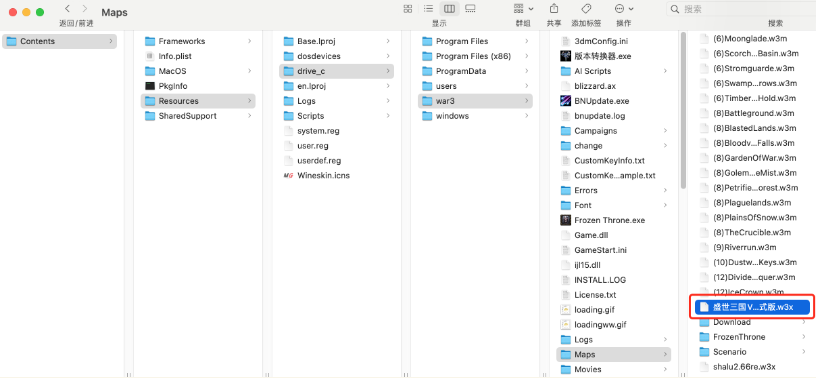Select the Resources folder

click(198, 101)
